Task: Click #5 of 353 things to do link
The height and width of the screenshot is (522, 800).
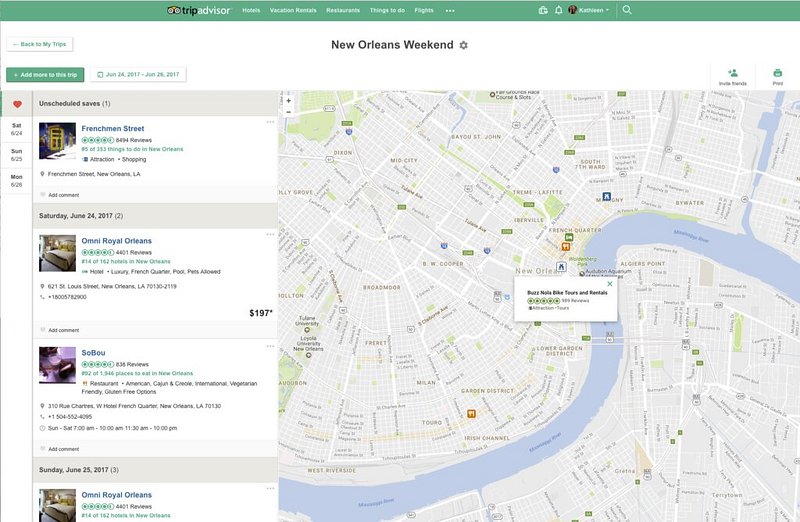Action: click(132, 149)
